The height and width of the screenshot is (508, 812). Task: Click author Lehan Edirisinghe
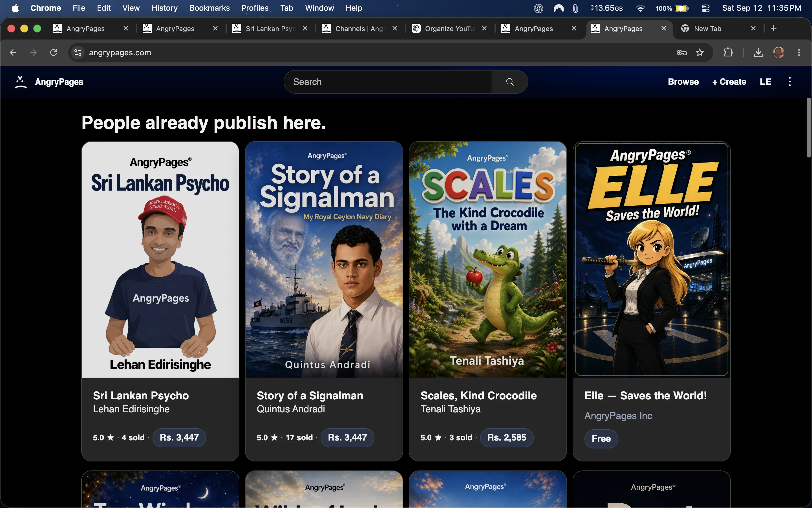pyautogui.click(x=131, y=409)
